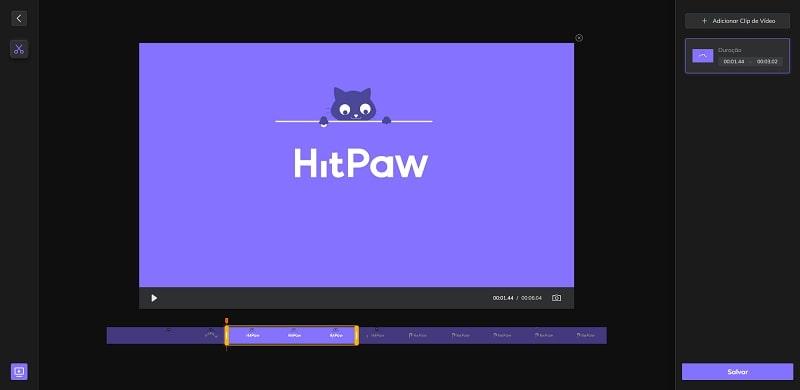
Task: Click the left trim handle of selection
Action: (227, 335)
